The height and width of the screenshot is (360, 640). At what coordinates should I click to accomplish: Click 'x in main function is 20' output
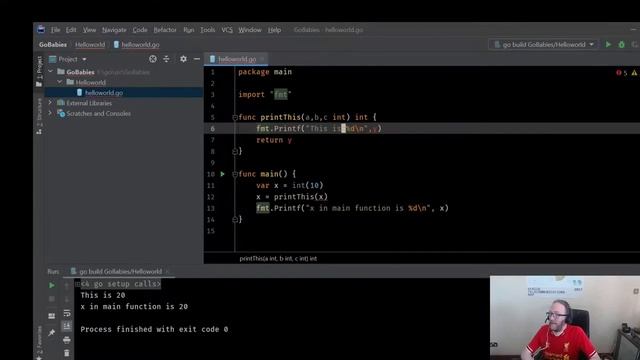click(134, 307)
